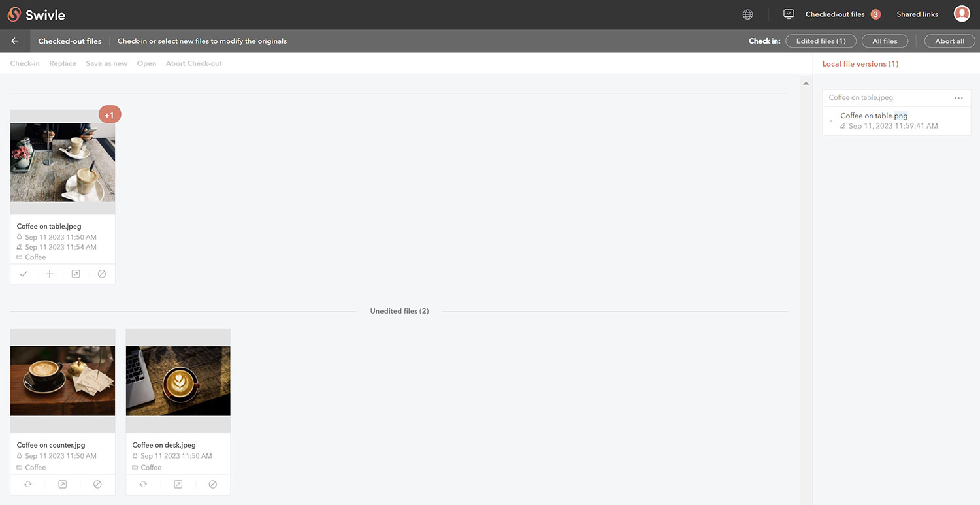The width and height of the screenshot is (980, 505).
Task: Click the plus icon to save as new
Action: pos(50,274)
